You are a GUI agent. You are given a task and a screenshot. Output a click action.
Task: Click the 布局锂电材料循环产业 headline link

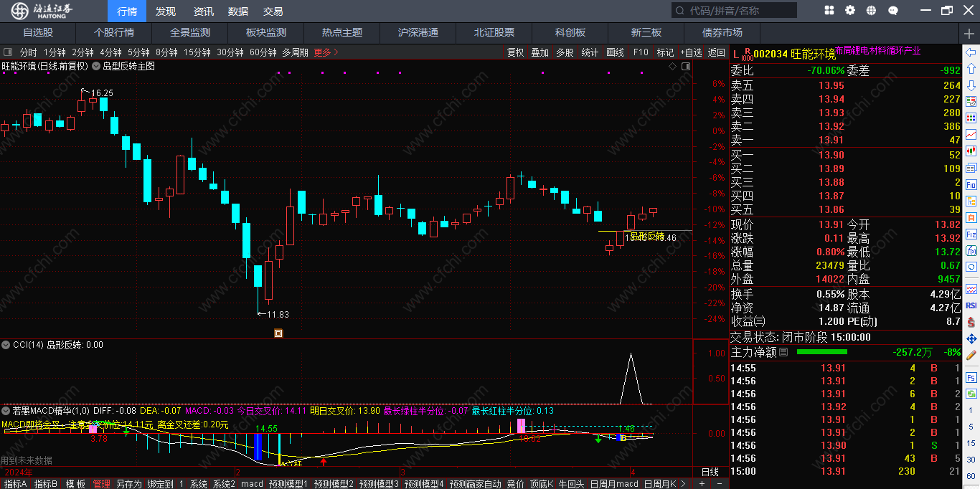pyautogui.click(x=878, y=51)
